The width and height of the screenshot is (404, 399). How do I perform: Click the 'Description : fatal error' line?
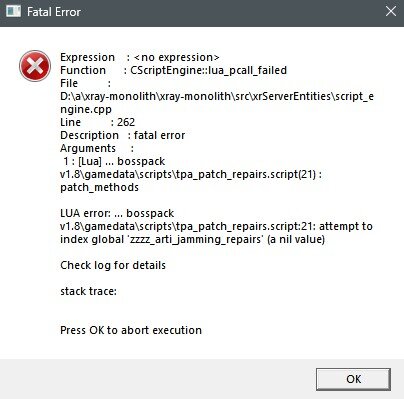(x=122, y=135)
